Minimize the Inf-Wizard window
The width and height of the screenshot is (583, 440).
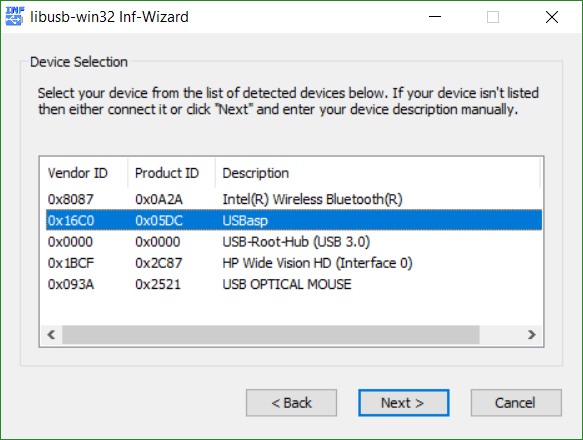[x=435, y=17]
